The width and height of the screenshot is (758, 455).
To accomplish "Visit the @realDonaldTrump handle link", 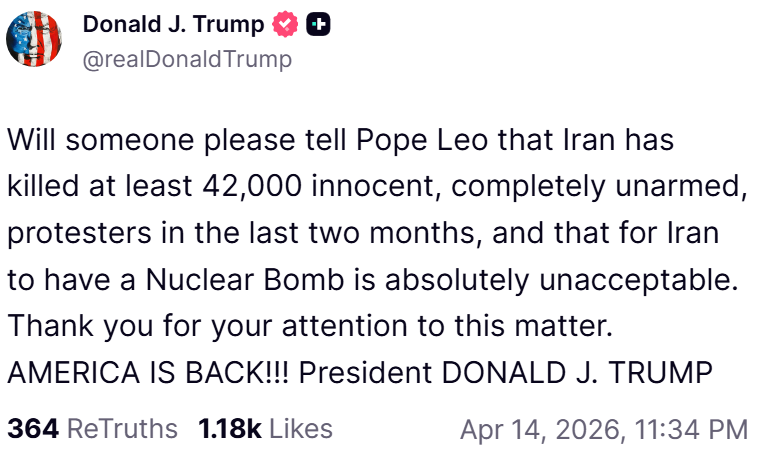I will click(187, 59).
